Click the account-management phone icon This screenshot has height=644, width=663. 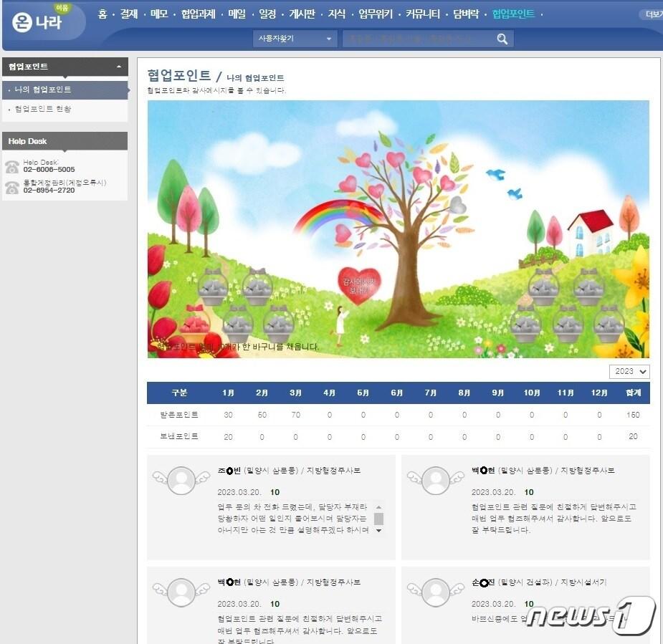pyautogui.click(x=12, y=188)
